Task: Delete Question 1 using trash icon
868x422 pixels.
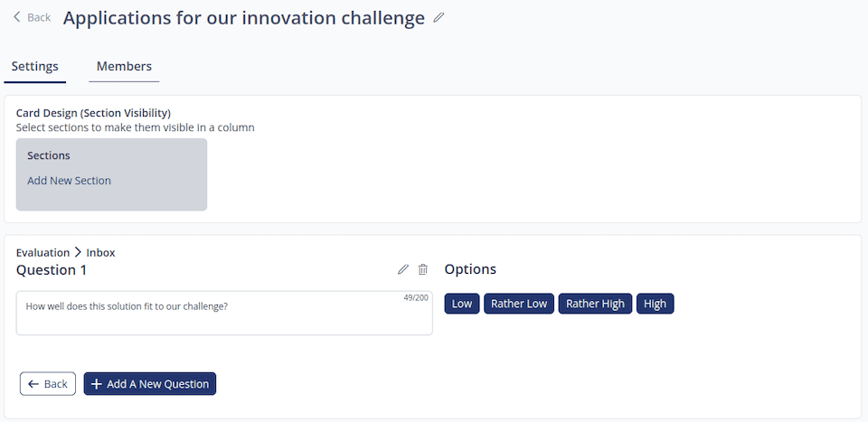Action: [423, 269]
